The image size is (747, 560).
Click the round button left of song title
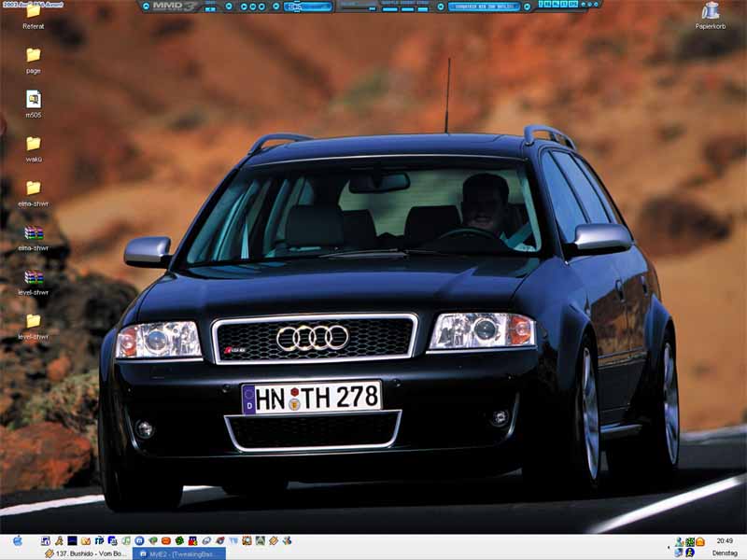[x=441, y=7]
